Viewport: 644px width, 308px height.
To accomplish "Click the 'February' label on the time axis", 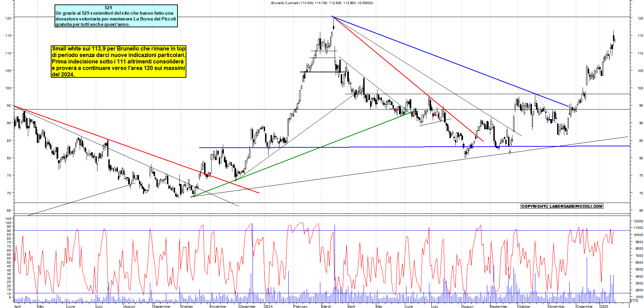I will tap(301, 306).
